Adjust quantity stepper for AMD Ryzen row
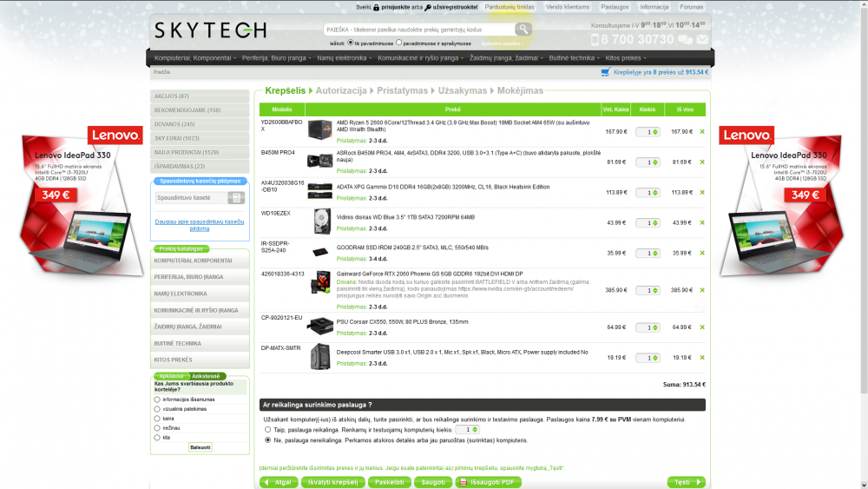The height and width of the screenshot is (489, 868). pos(655,132)
